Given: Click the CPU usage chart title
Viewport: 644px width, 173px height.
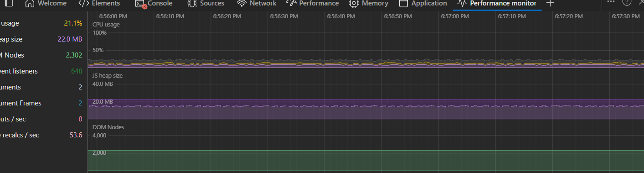Looking at the screenshot, I should click(106, 24).
